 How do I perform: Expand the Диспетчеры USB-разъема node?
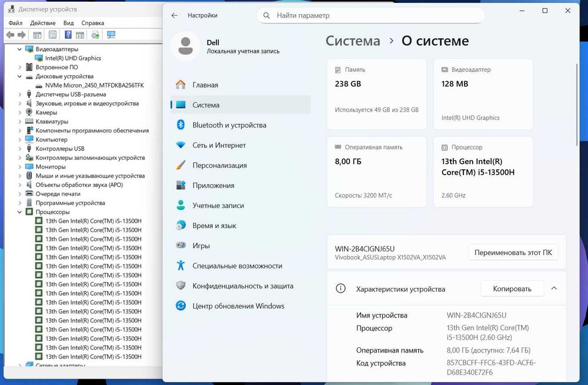pos(19,95)
